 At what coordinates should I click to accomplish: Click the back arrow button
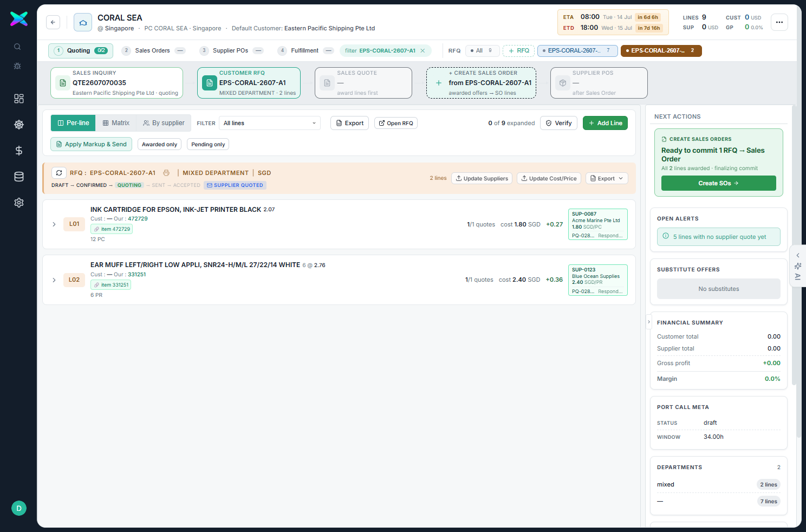[53, 22]
